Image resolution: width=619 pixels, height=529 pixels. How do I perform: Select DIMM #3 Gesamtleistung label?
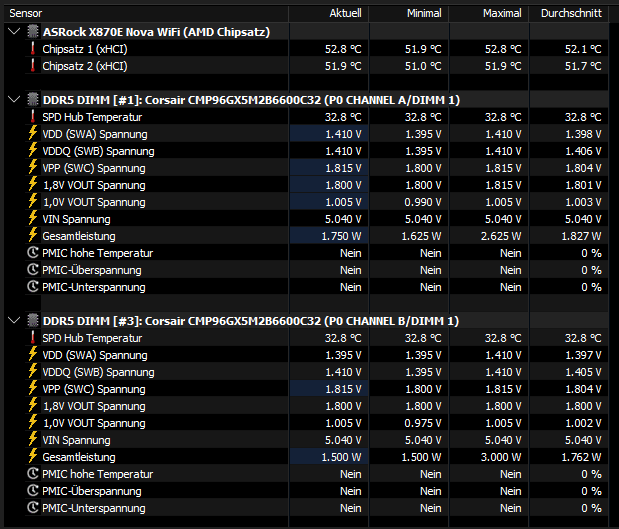pos(79,457)
